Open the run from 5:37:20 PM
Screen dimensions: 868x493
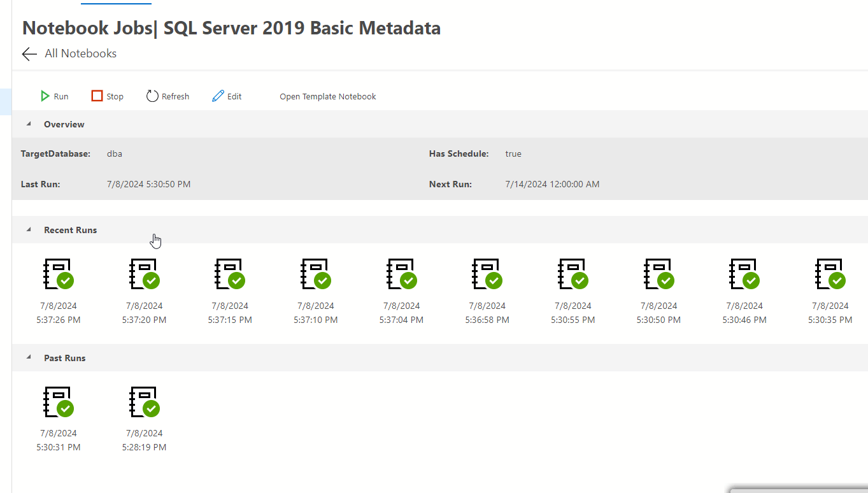point(145,275)
